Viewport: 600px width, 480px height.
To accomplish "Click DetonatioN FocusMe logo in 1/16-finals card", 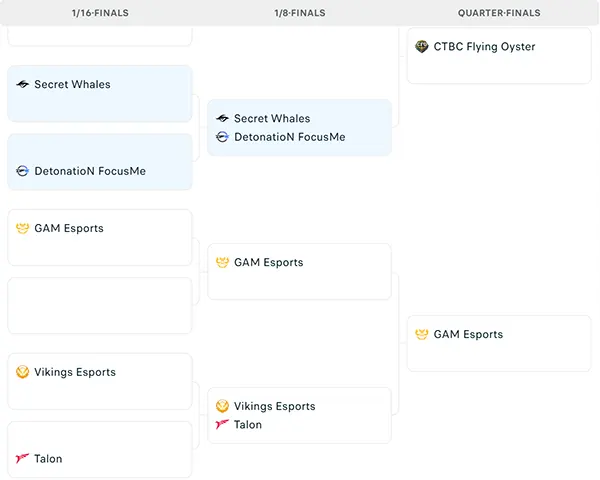I will pos(23,171).
